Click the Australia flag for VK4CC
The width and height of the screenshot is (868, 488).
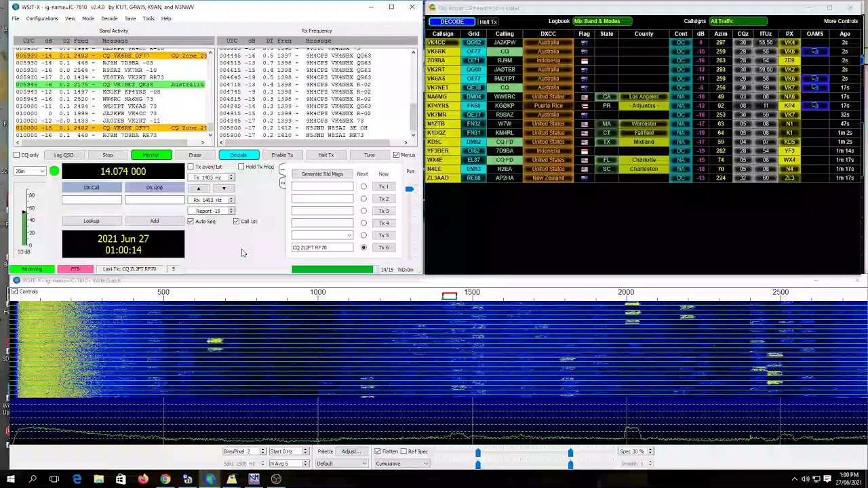point(584,43)
